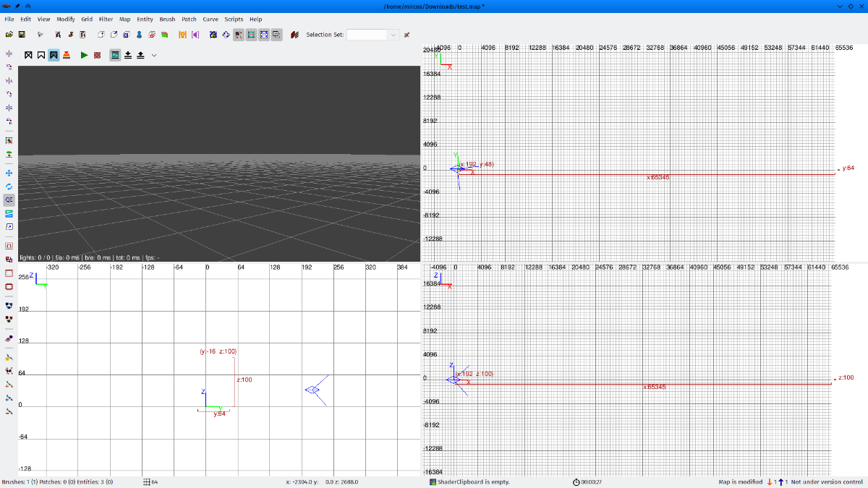Open the Scripts menu
The image size is (868, 488).
[234, 19]
